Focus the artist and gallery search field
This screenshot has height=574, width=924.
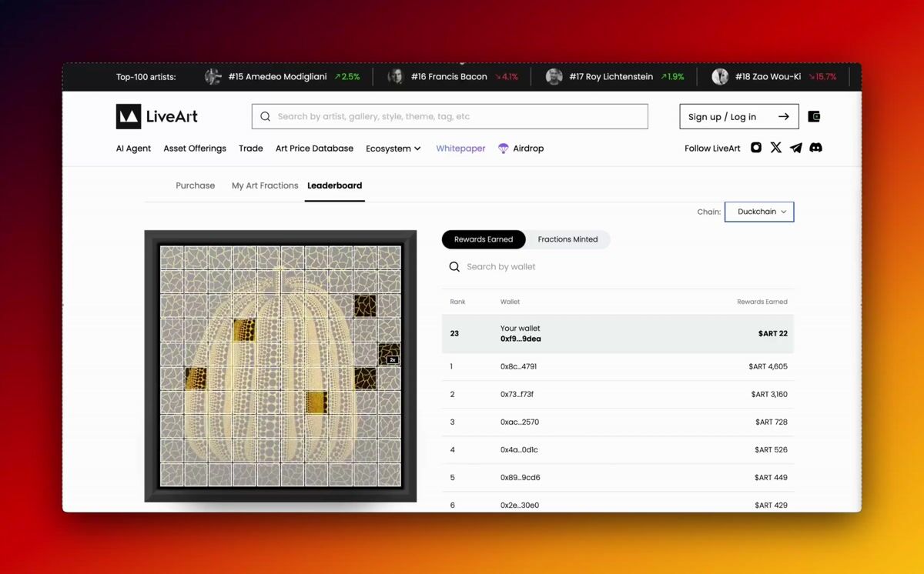click(x=450, y=117)
